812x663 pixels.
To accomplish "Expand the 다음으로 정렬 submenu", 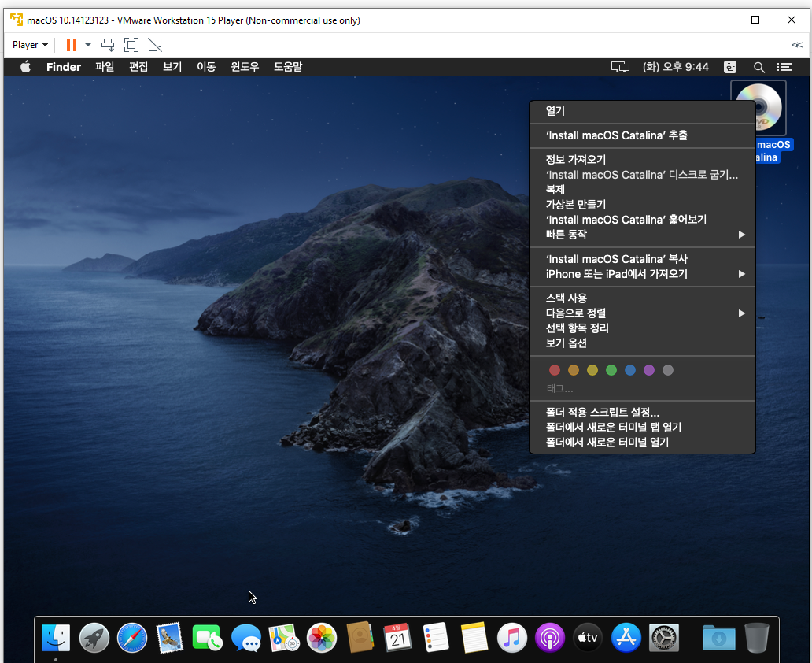I will pos(642,313).
